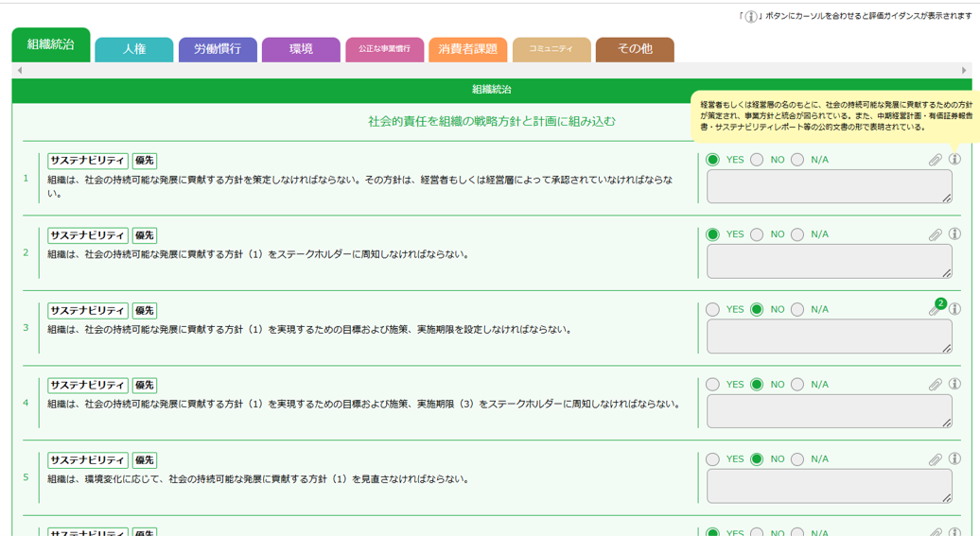Screen dimensions: 980x536
Task: Click 優先 tag on question 4
Action: [x=145, y=386]
